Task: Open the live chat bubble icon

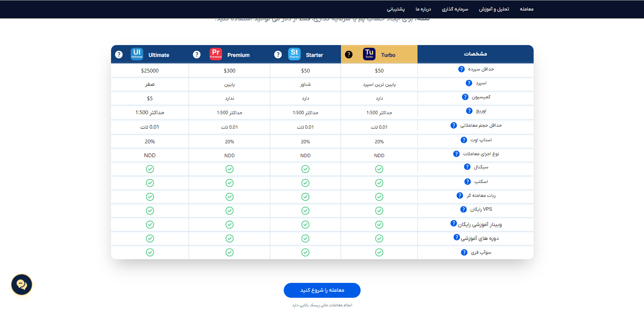Action: [x=22, y=285]
